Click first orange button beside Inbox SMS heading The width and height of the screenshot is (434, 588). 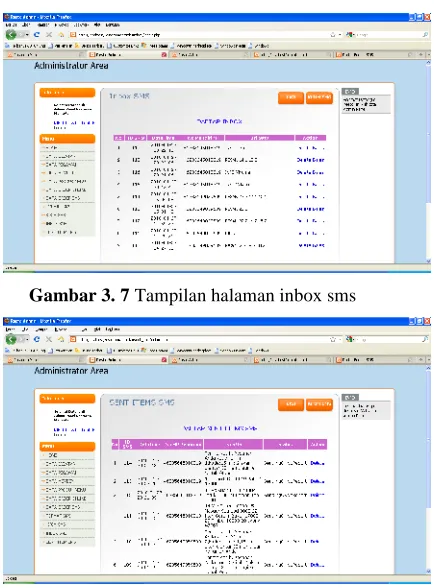click(291, 98)
